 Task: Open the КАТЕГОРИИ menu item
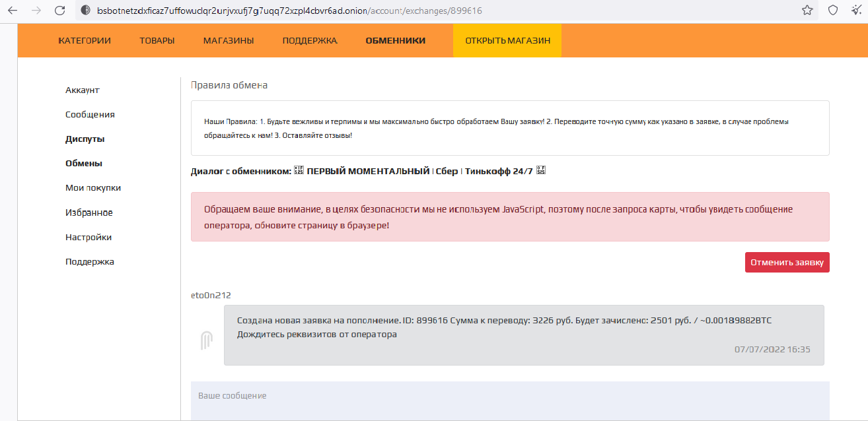pos(85,41)
